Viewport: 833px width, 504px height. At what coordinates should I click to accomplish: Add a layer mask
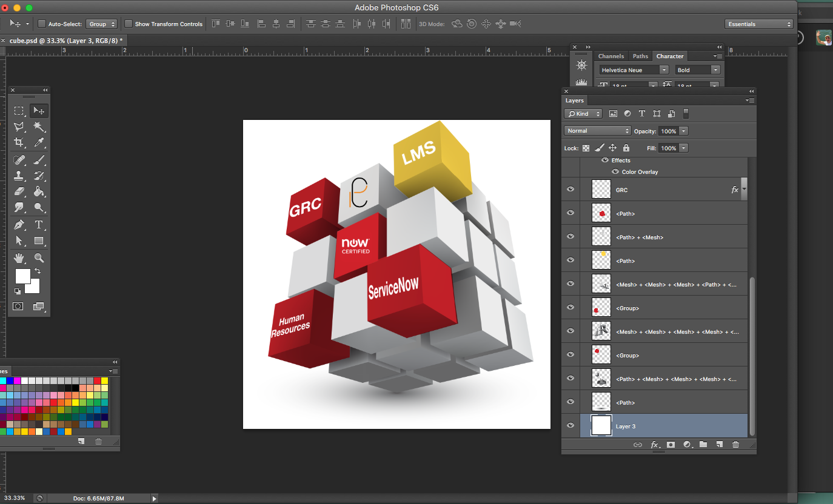pos(671,445)
